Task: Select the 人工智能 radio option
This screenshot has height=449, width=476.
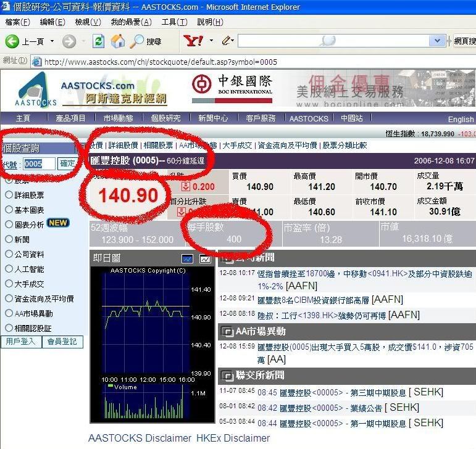Action: point(9,269)
